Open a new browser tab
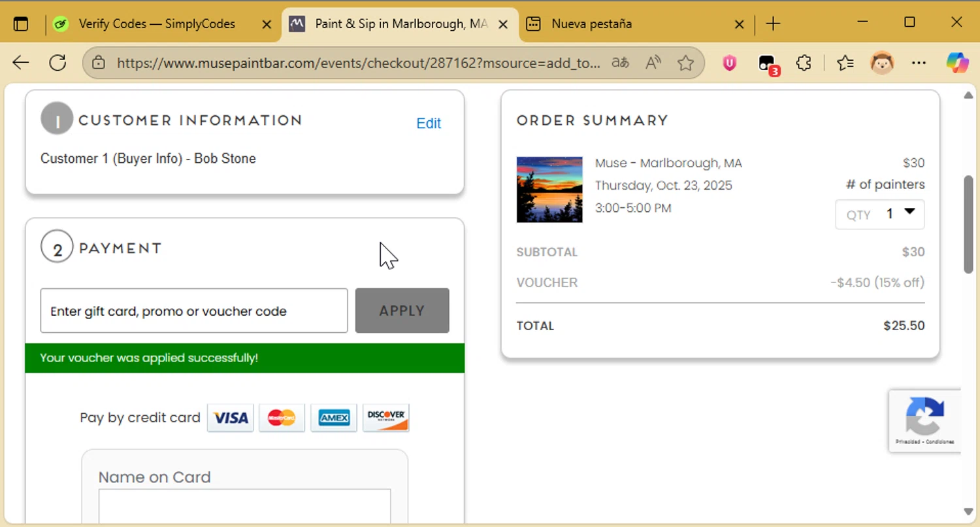 point(773,24)
